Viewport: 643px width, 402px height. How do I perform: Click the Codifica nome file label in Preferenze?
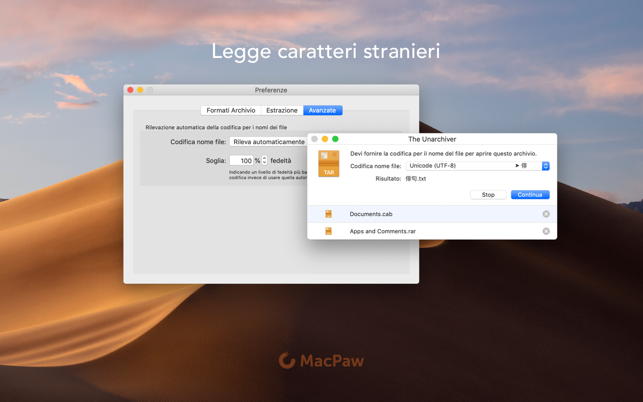pyautogui.click(x=198, y=142)
